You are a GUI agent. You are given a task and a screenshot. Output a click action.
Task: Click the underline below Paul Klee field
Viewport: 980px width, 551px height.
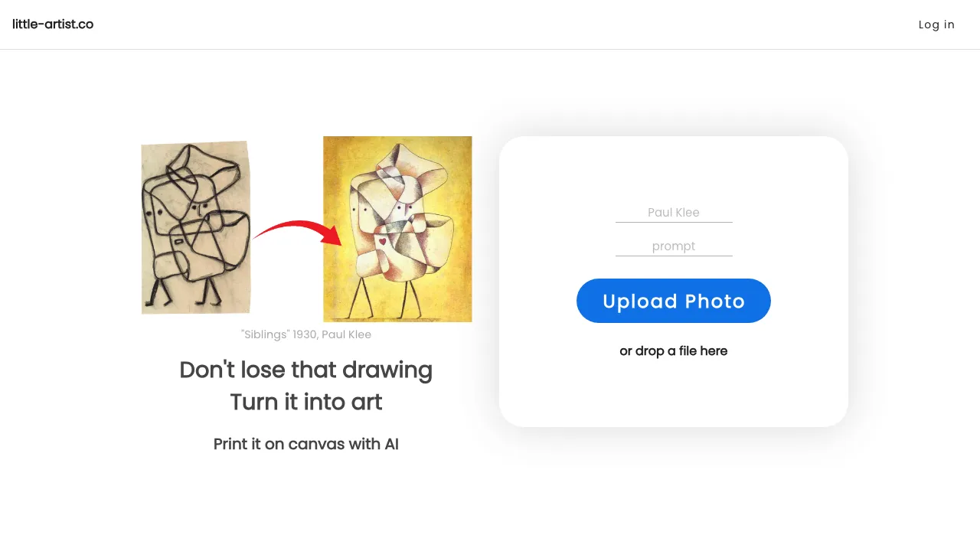click(x=674, y=222)
